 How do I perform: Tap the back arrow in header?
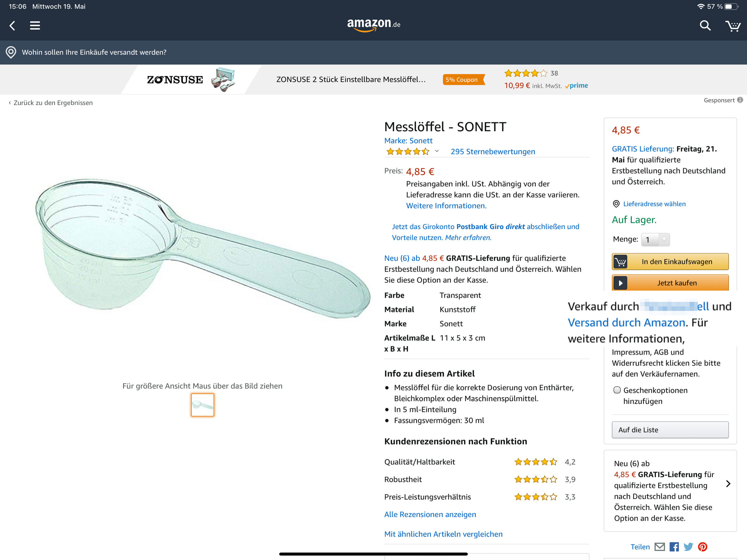point(13,26)
